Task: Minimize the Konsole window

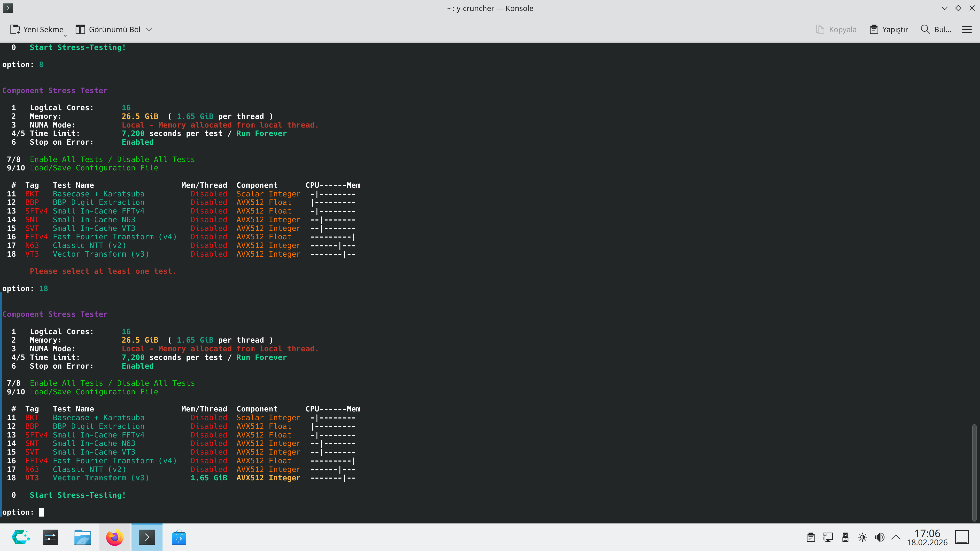Action: (944, 8)
